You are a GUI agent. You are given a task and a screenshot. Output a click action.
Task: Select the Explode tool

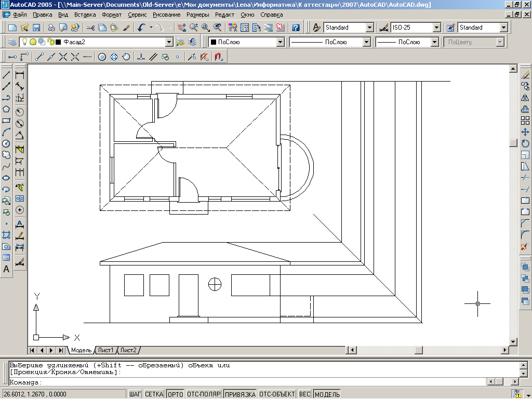[525, 247]
